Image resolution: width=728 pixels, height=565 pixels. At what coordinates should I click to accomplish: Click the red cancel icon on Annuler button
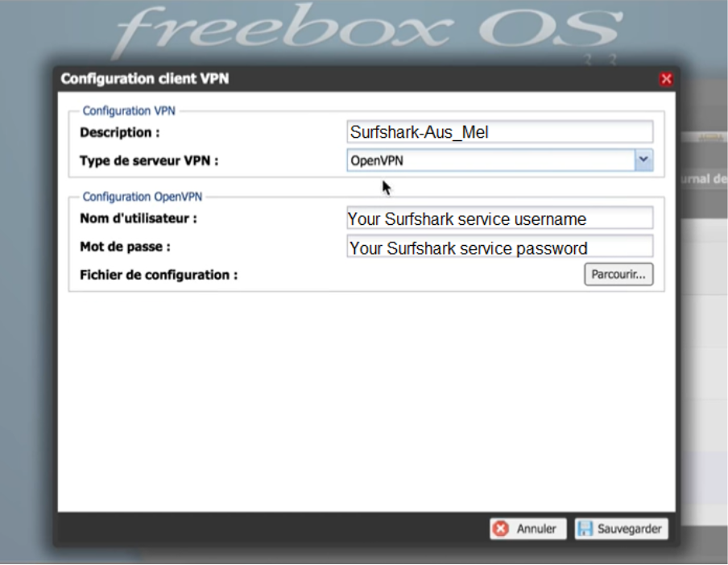click(499, 529)
